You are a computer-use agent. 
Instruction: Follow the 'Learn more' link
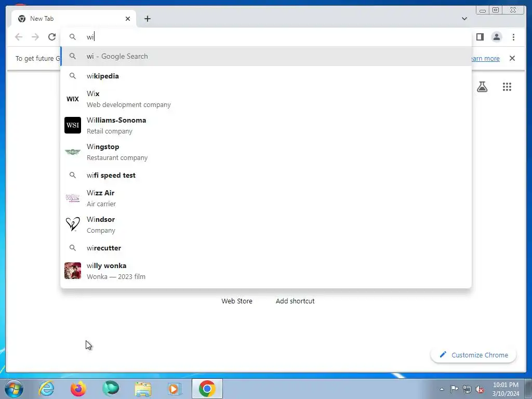point(486,58)
